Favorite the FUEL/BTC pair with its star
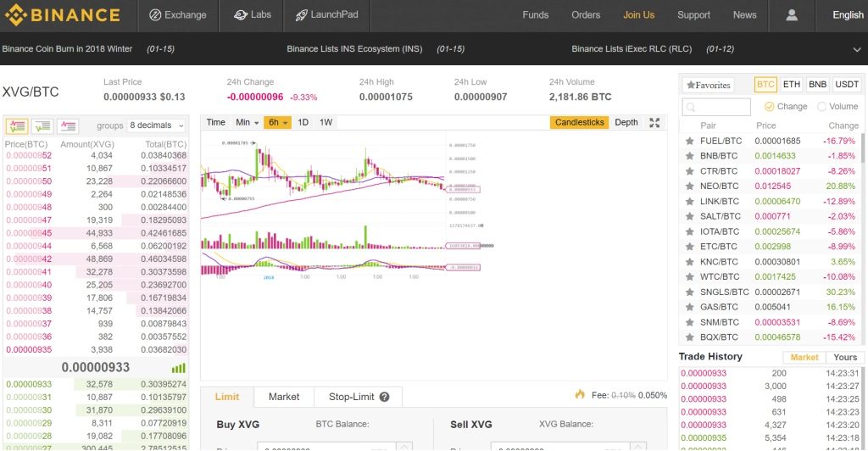The width and height of the screenshot is (868, 451). [690, 141]
